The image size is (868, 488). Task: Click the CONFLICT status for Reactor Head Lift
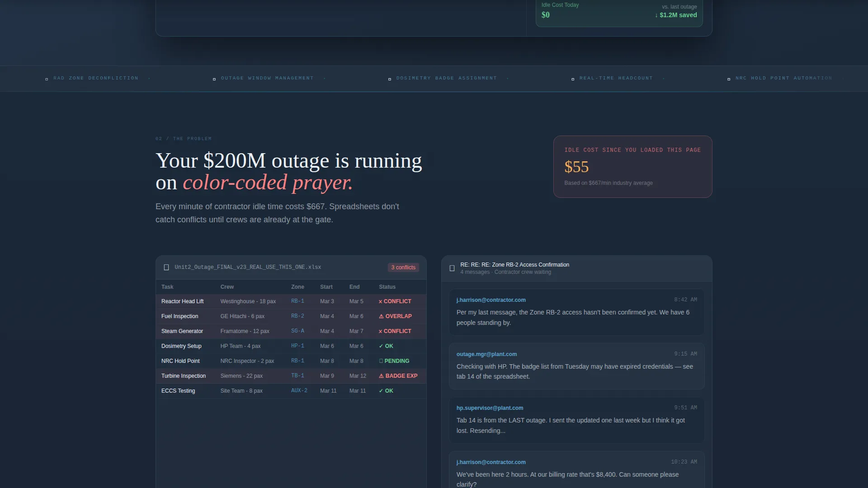pos(395,301)
